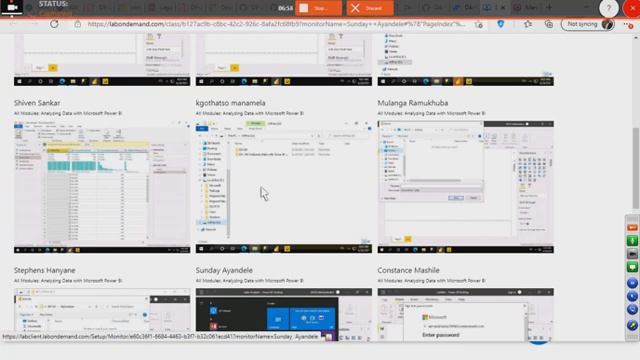
Task: Click the Stop recording button
Action: click(x=318, y=8)
